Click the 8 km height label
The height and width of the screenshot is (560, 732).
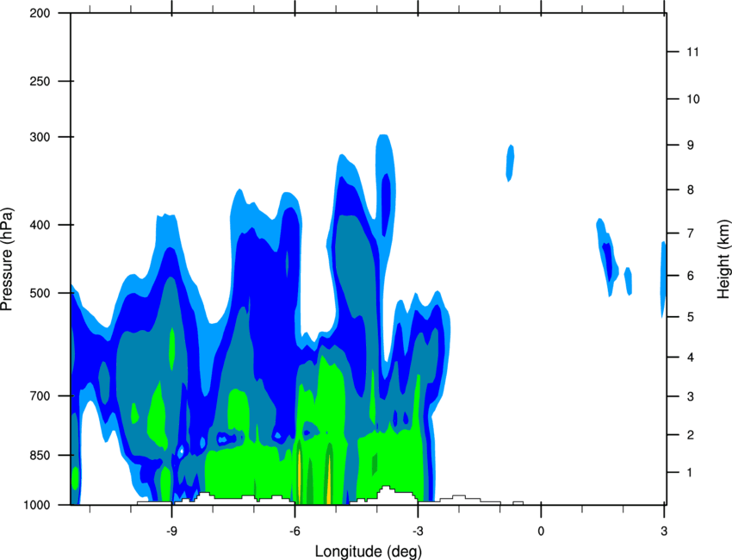690,190
